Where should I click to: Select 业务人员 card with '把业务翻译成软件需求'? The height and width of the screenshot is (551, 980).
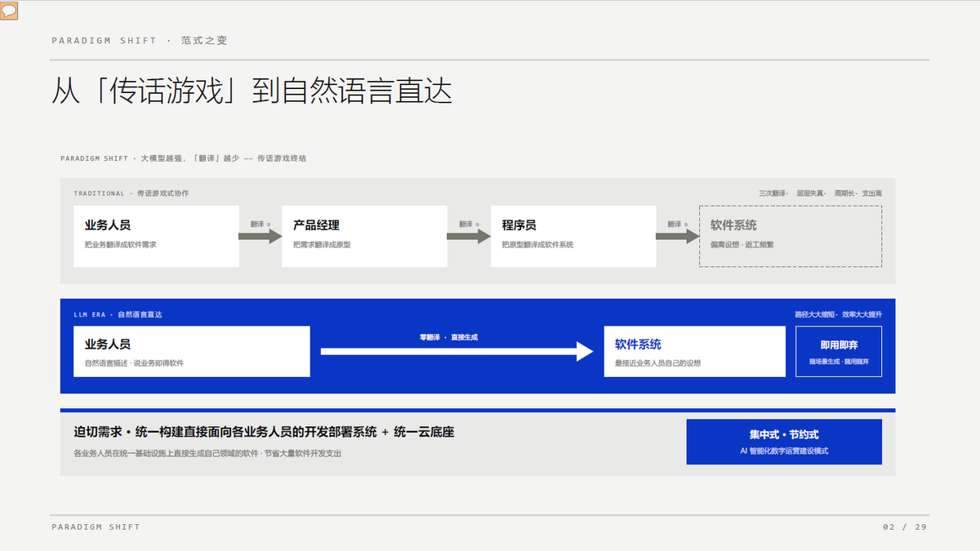156,236
